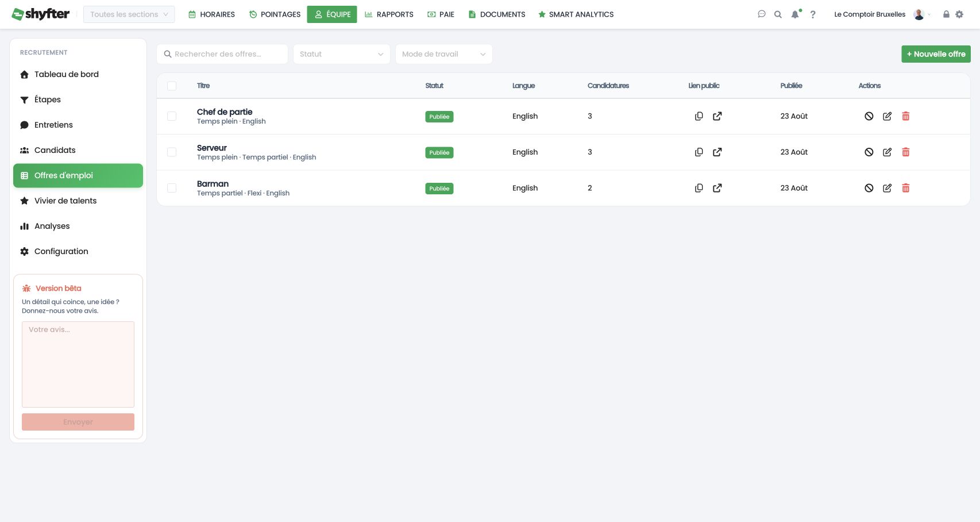Tick the Chef de partie row checkbox

(172, 116)
